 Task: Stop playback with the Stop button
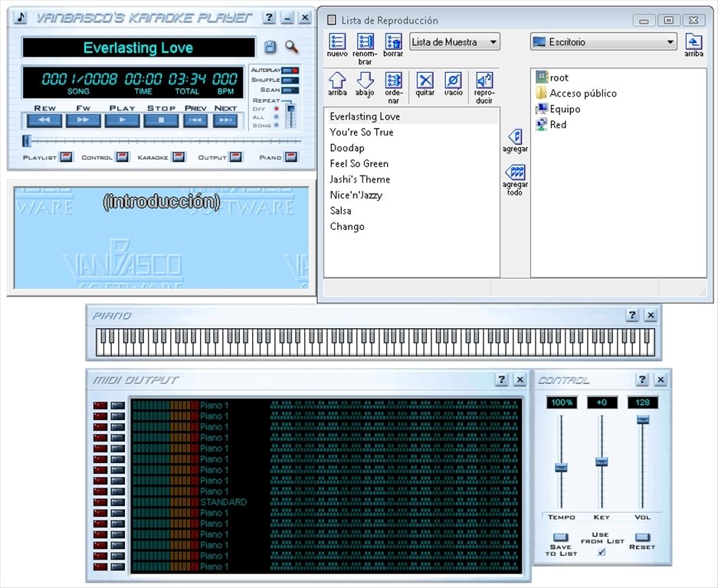tap(161, 120)
